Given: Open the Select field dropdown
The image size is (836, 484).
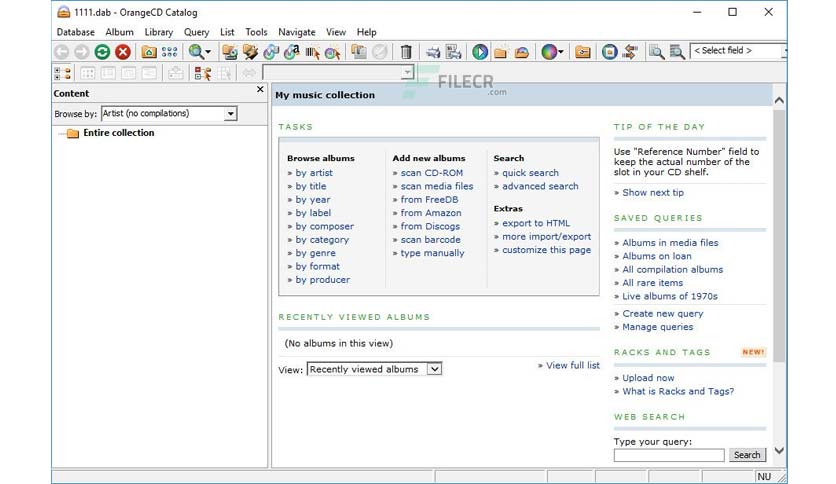Looking at the screenshot, I should [x=738, y=51].
